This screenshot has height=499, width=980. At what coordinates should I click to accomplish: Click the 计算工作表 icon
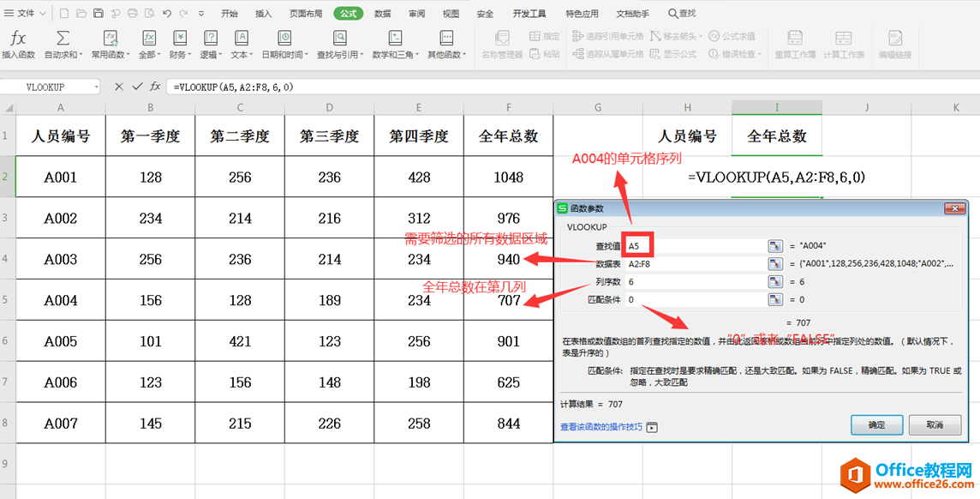843,38
